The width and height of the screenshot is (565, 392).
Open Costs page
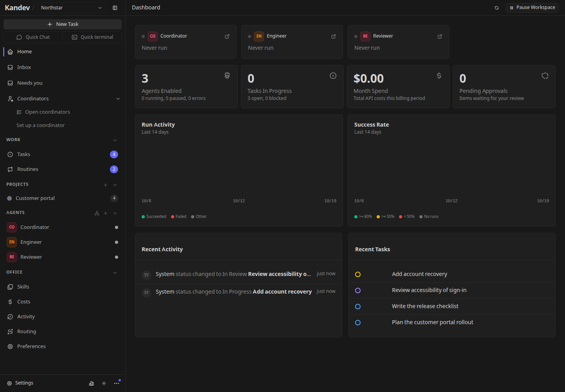(x=62, y=302)
